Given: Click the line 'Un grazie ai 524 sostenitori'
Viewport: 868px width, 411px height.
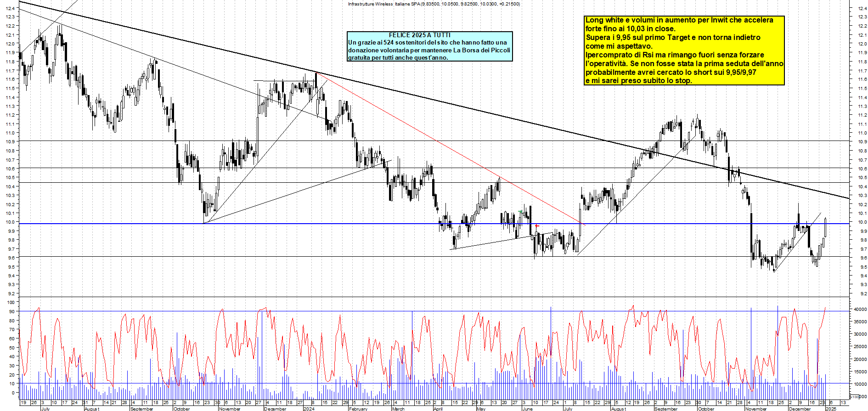Looking at the screenshot, I should pos(428,42).
